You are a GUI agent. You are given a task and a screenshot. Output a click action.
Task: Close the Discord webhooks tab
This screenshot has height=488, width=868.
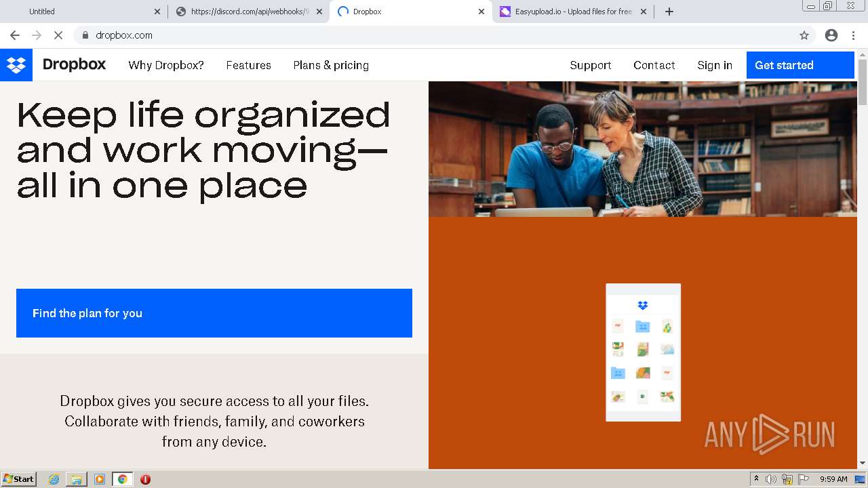(319, 12)
